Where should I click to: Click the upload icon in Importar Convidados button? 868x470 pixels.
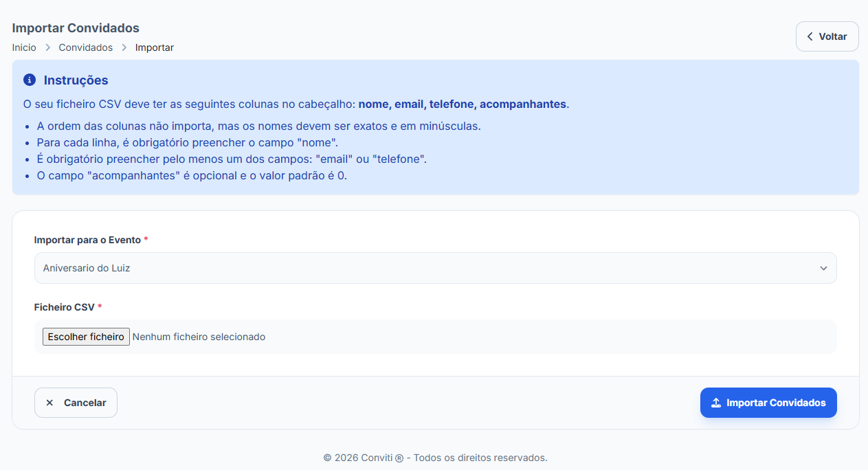click(715, 403)
